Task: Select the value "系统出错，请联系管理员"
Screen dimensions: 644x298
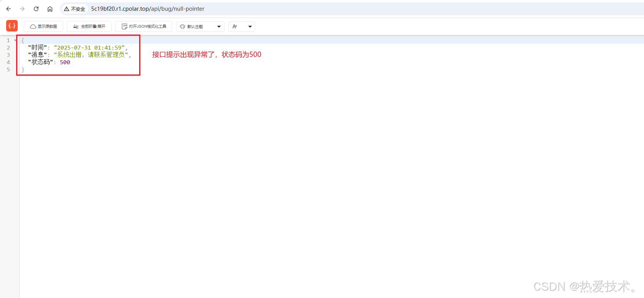Action: click(x=91, y=55)
